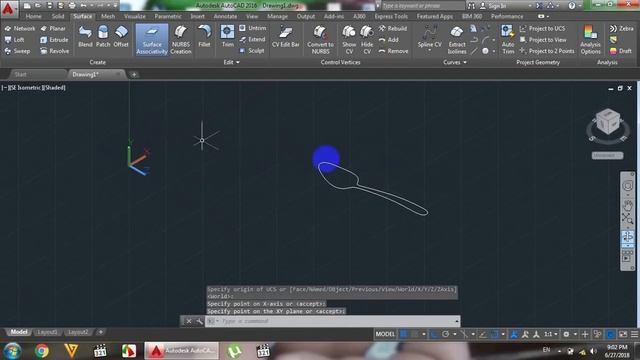Switch to the Visualize ribbon tab
This screenshot has height=360, width=640.
coord(135,16)
